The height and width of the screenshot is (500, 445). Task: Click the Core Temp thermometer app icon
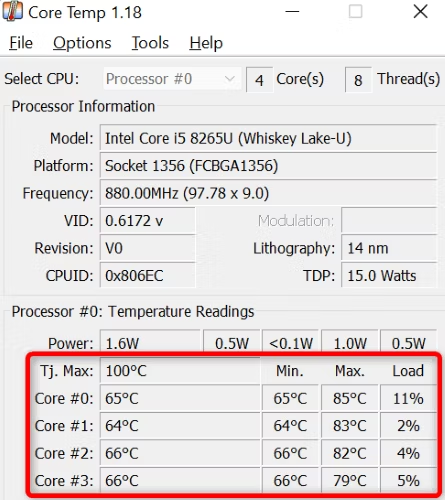coord(13,12)
